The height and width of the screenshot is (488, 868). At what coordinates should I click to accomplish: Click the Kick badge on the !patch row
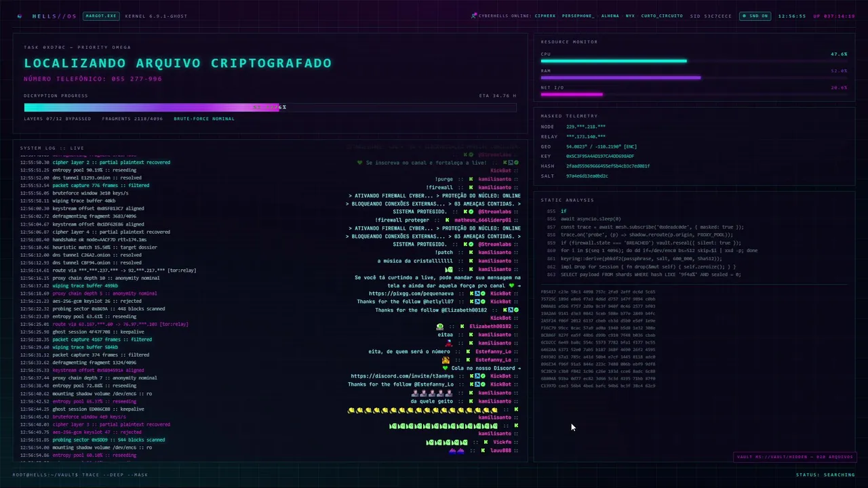coord(471,252)
